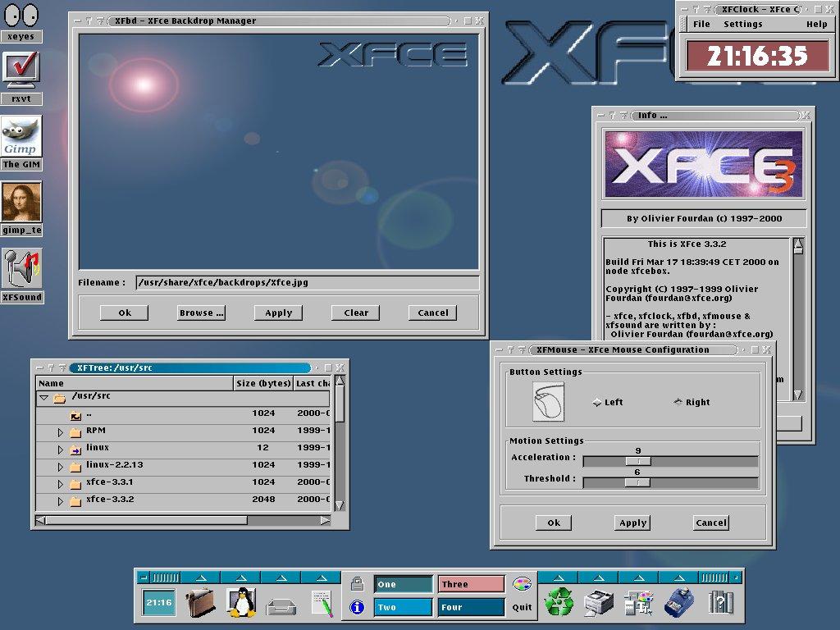Expand the linux-2.2.13 folder

tap(61, 467)
